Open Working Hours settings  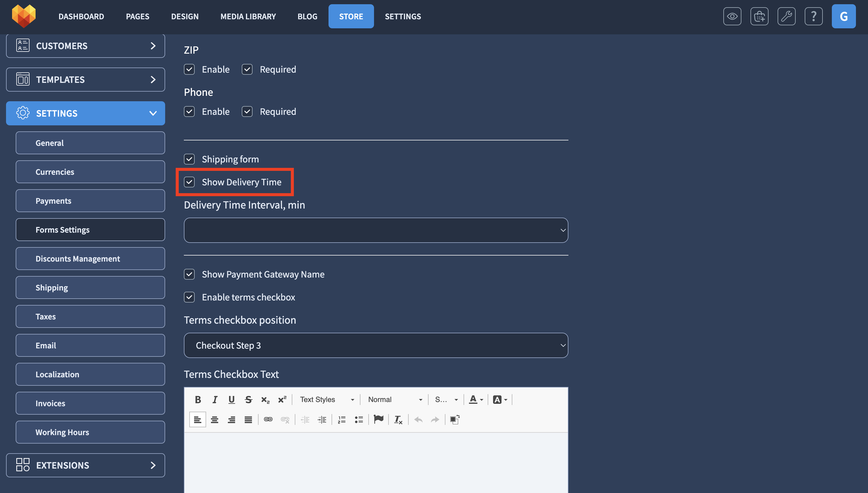[x=90, y=432]
